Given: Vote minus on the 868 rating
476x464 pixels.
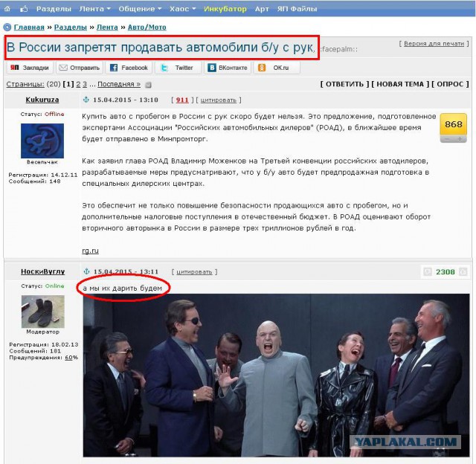Looking at the screenshot, I should tap(446, 139).
